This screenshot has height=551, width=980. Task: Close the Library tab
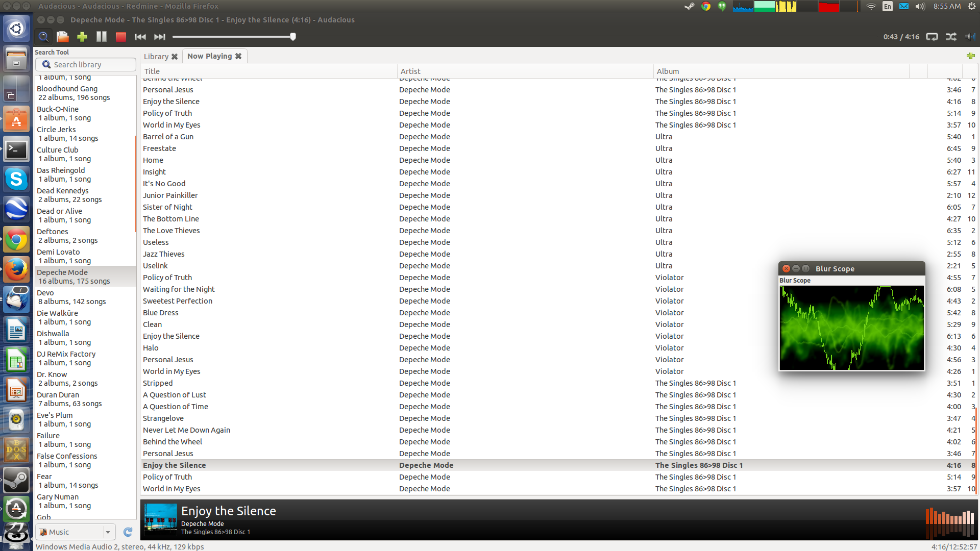pos(175,57)
